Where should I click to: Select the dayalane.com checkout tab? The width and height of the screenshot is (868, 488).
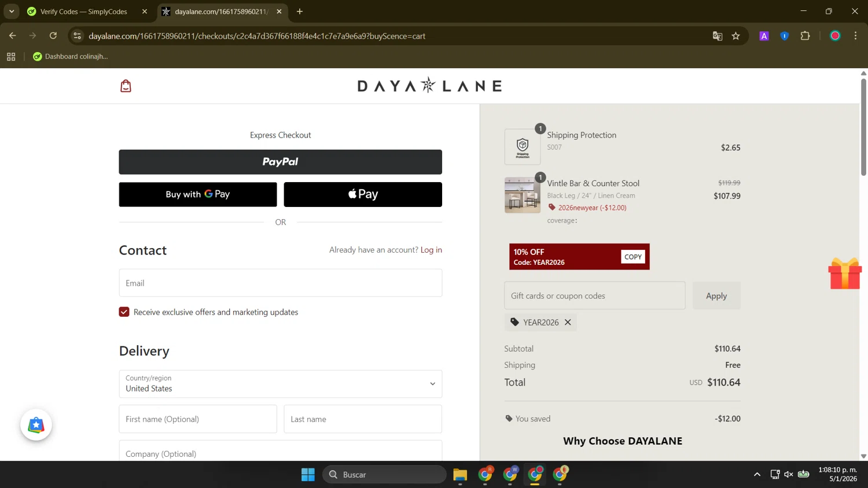click(x=222, y=12)
